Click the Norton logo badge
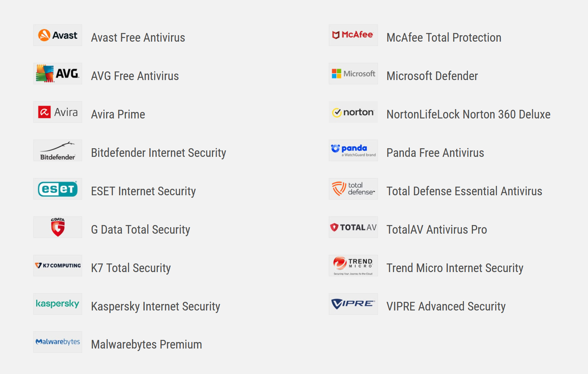The height and width of the screenshot is (374, 588). [x=353, y=112]
